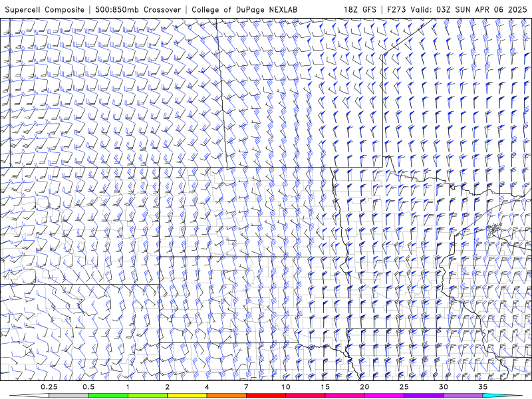Click the yellow-green 1–2 legend segment
532x399 pixels.
[147, 396]
